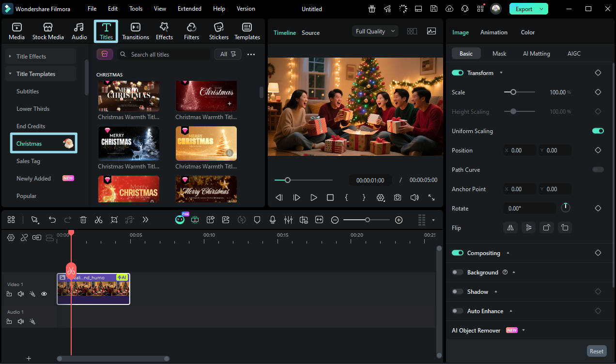Screen dimensions: 616x364
Task: Enable the Path Curve switch
Action: pyautogui.click(x=598, y=169)
